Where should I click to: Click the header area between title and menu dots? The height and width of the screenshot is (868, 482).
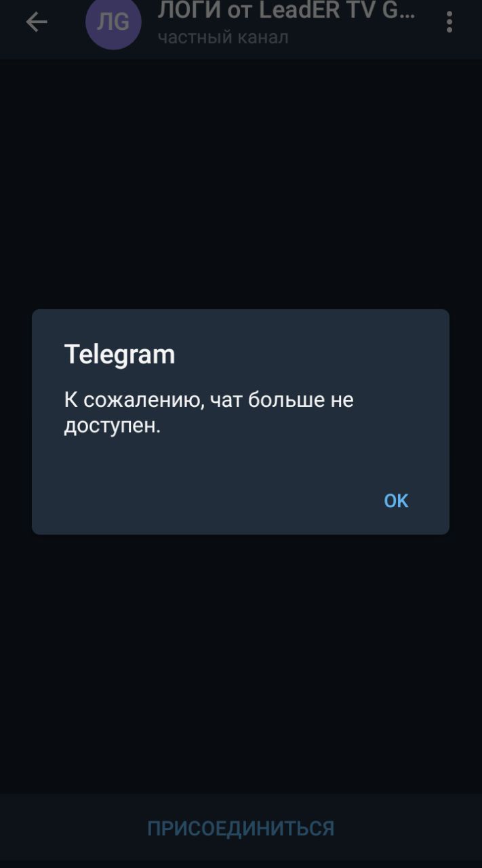(x=427, y=22)
